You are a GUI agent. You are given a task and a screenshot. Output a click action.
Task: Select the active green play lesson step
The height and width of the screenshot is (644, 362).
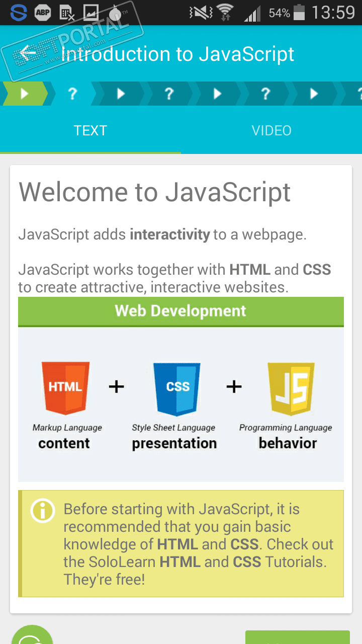point(25,94)
